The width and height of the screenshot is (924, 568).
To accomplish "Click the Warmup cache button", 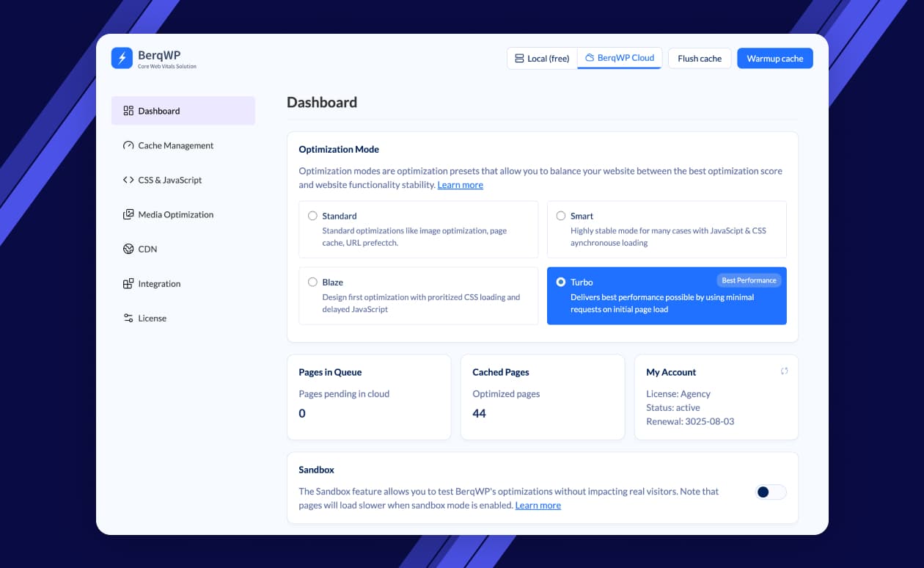I will point(775,58).
